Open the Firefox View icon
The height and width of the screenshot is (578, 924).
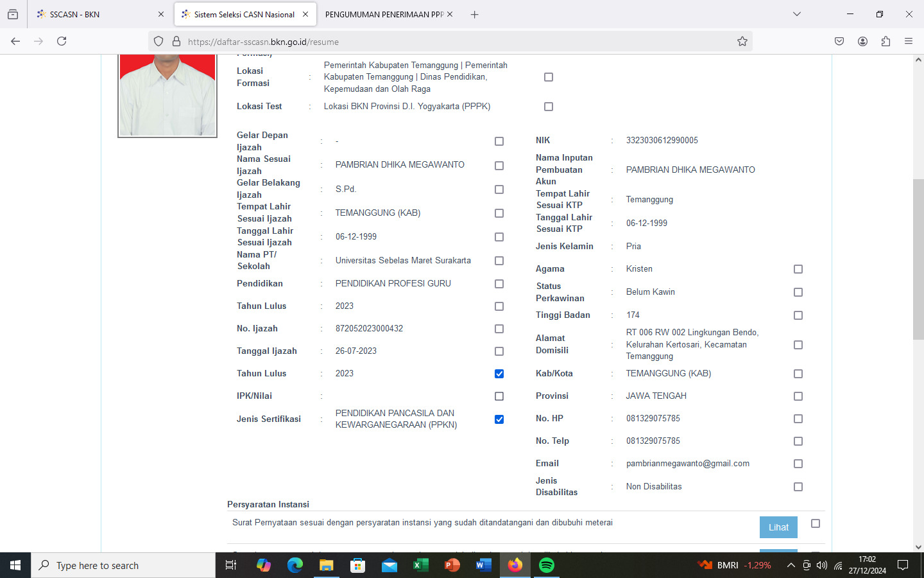click(x=13, y=14)
